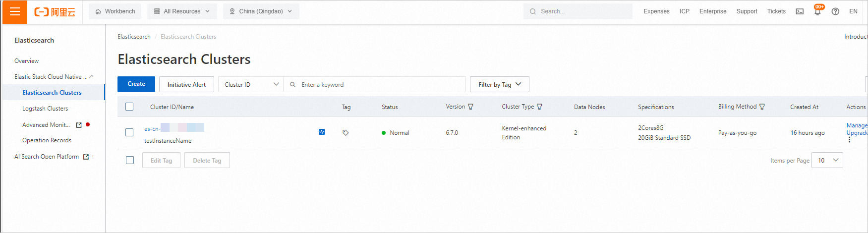The image size is (868, 233).
Task: Open the Cluster ID search type dropdown
Action: (x=251, y=84)
